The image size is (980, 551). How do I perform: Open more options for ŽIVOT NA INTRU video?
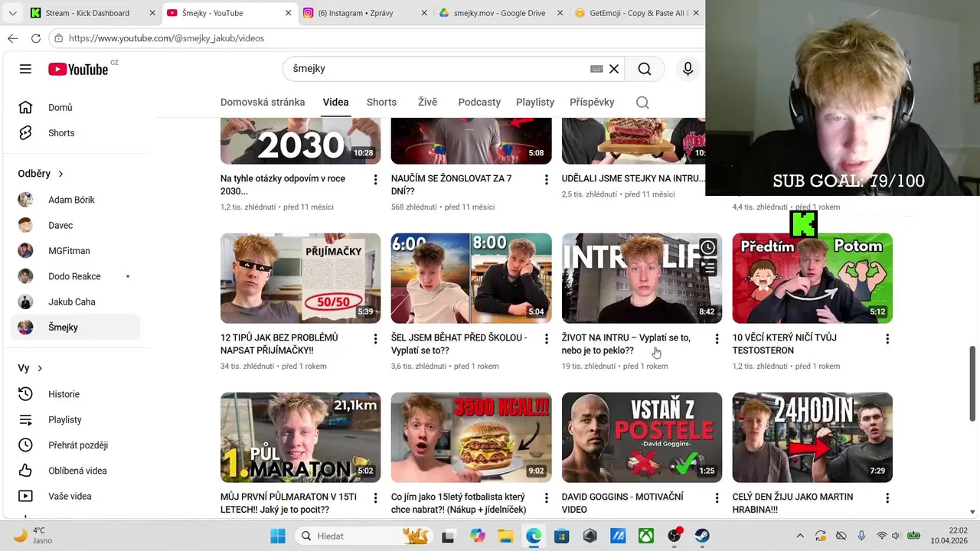click(717, 339)
